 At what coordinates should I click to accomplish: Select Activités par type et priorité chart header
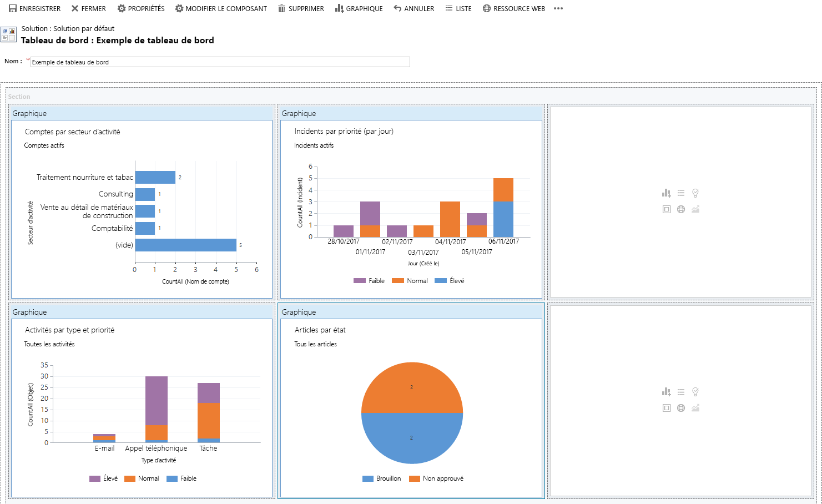tap(143, 312)
